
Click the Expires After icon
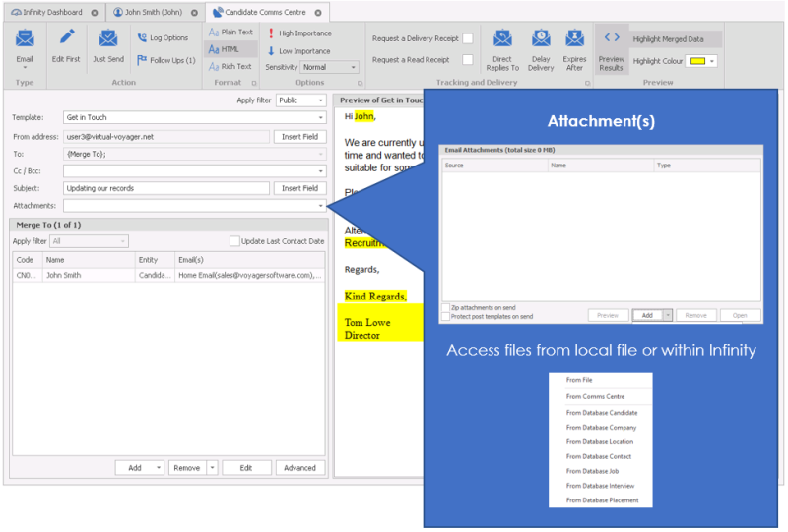[x=574, y=39]
